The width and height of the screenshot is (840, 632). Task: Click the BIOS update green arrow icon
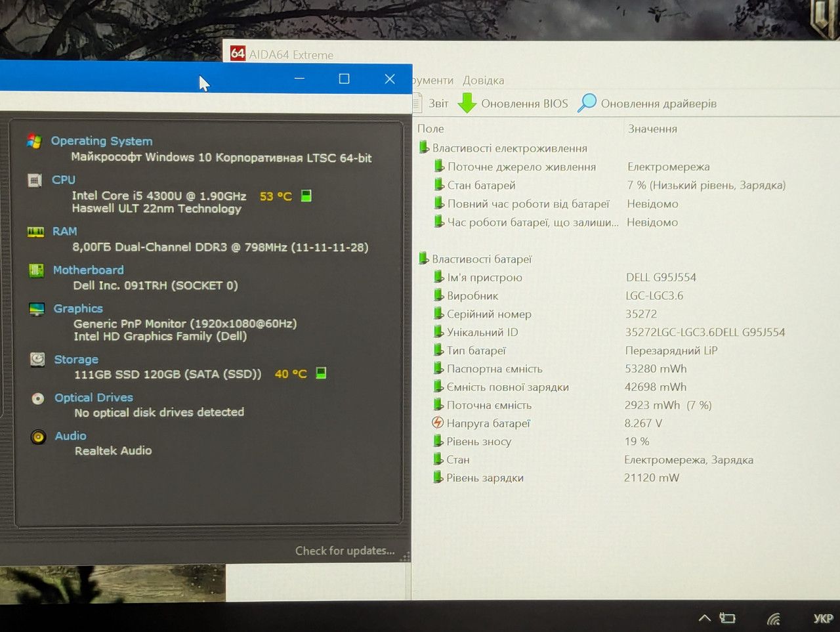(467, 103)
